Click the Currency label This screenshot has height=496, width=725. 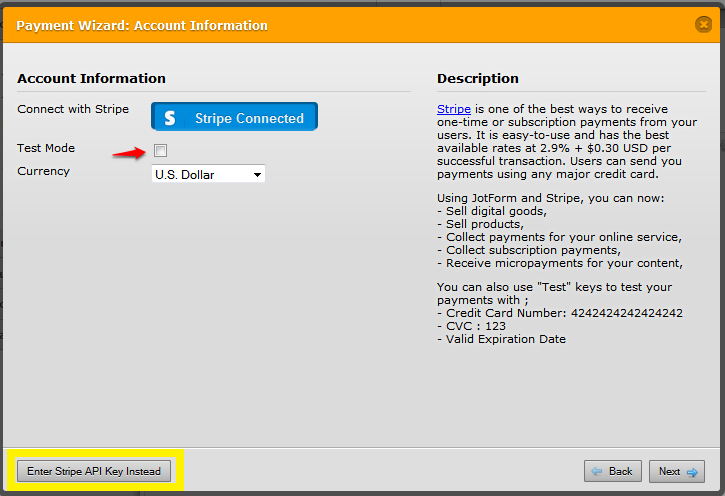pos(43,171)
